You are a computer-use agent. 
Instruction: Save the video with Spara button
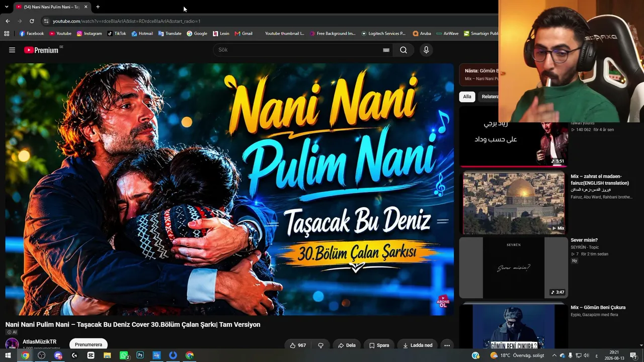click(379, 345)
